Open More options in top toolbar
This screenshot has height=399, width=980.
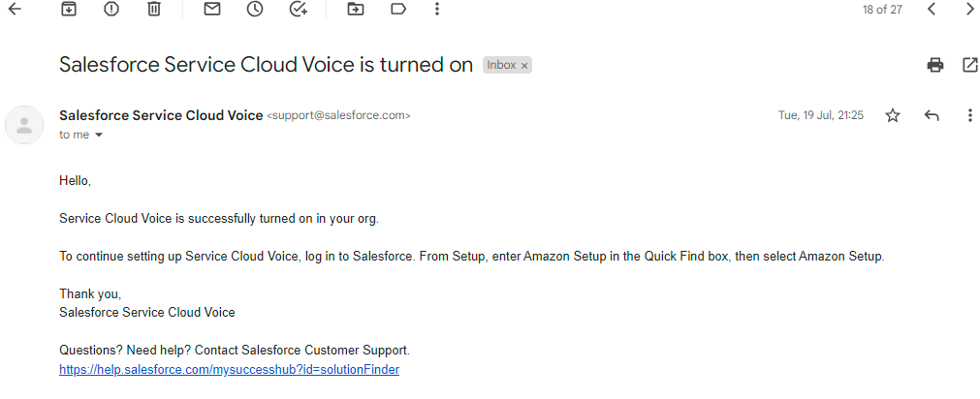437,9
